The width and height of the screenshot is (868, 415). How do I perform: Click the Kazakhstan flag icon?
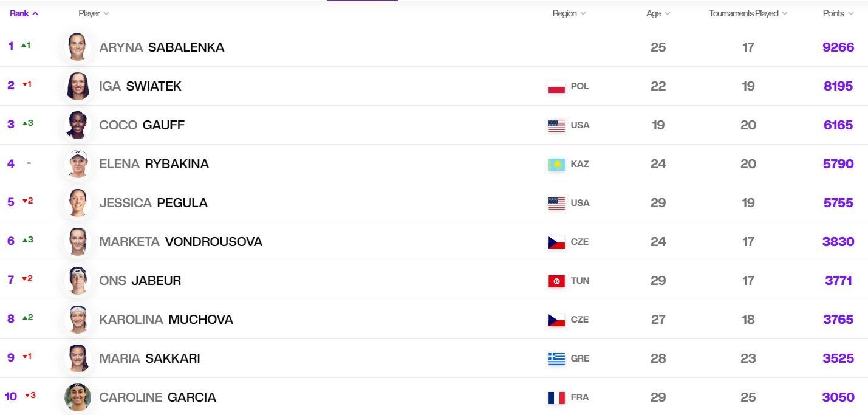(x=556, y=164)
